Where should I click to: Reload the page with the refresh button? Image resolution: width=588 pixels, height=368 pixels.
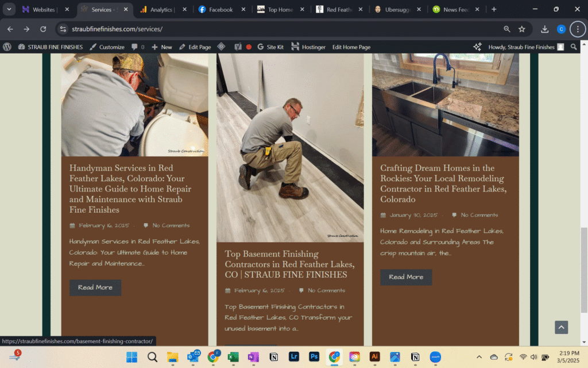point(43,29)
